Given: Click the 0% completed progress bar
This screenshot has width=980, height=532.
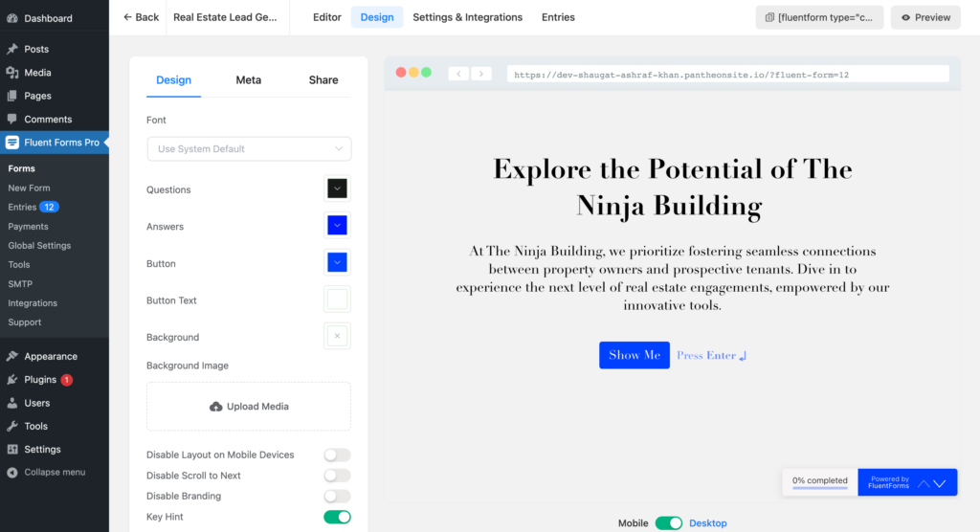Looking at the screenshot, I should click(x=820, y=482).
